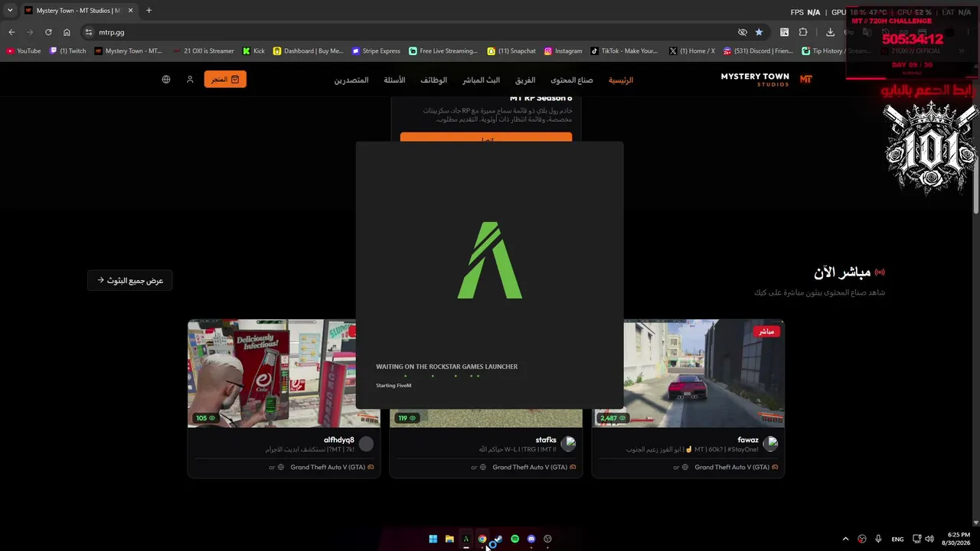Open the Instagram bookmark

(563, 51)
